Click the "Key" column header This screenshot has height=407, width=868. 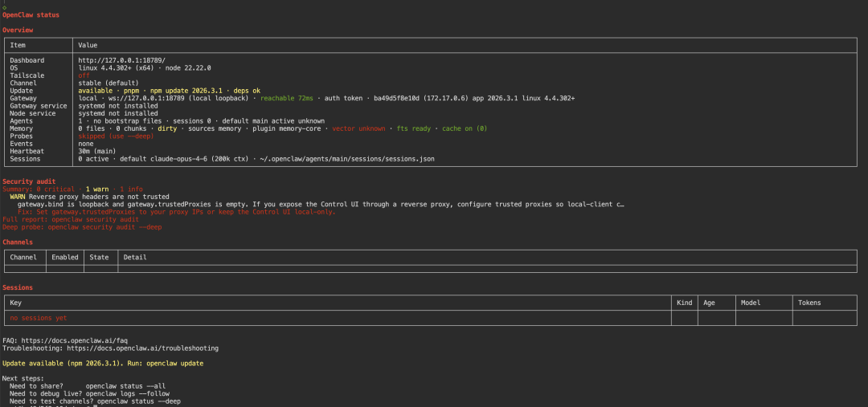(x=15, y=303)
